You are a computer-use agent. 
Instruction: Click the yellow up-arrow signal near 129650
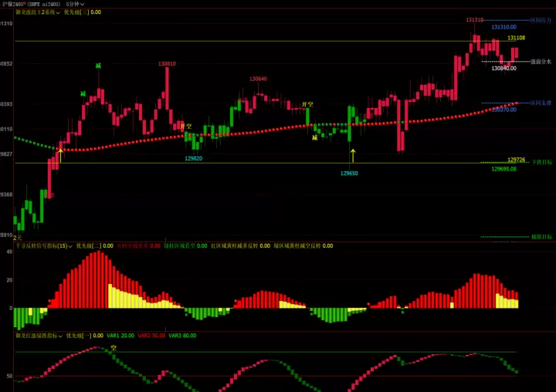(353, 156)
